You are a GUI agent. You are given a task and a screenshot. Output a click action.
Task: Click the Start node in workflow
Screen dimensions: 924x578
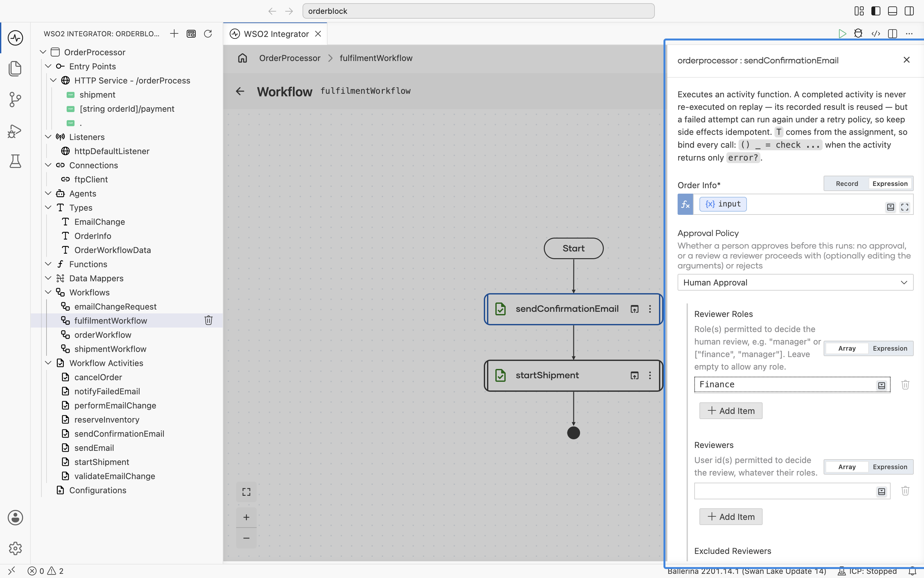pos(574,249)
